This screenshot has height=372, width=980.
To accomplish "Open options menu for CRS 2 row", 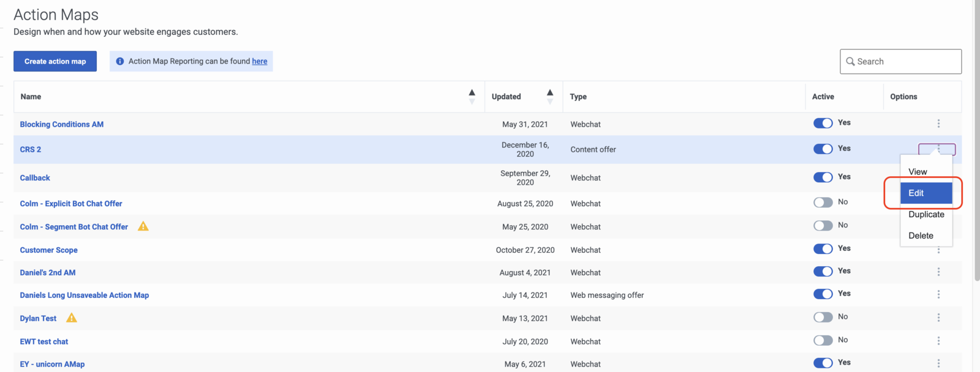I will [x=937, y=149].
